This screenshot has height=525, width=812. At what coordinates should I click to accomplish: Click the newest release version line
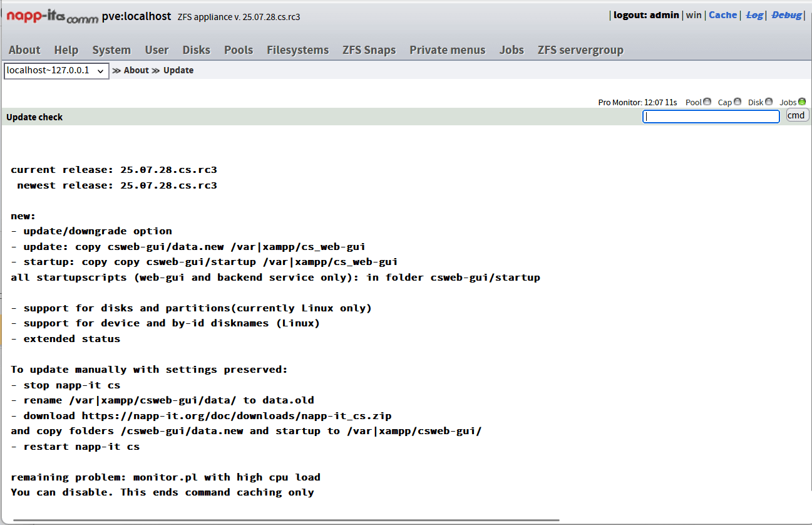(117, 185)
